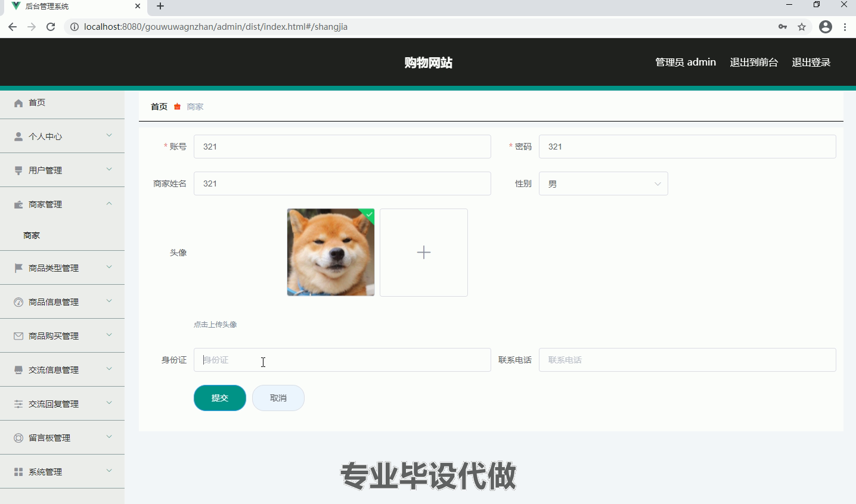
Task: Click 退出到前台 link in header
Action: tap(753, 62)
